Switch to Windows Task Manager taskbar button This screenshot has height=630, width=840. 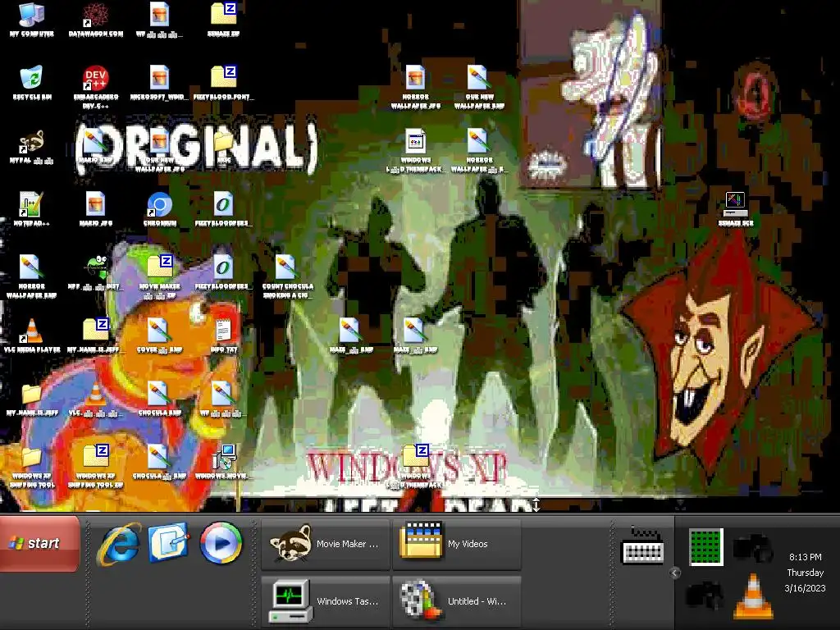[x=325, y=601]
